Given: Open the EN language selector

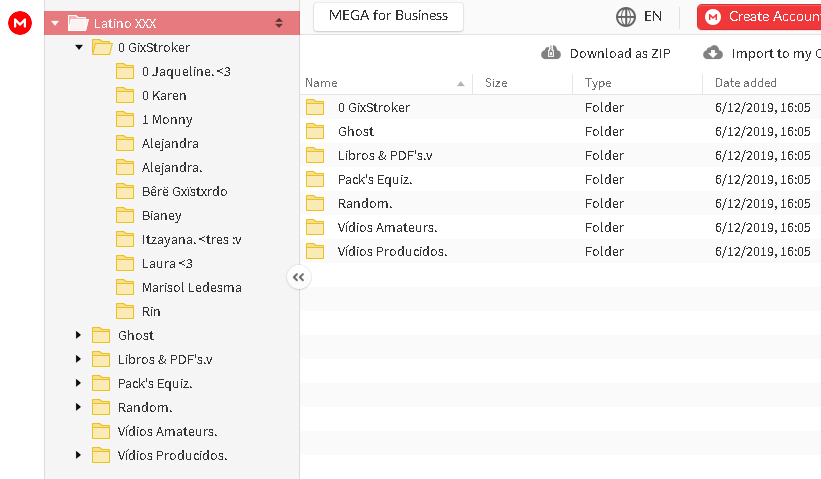Looking at the screenshot, I should tap(653, 17).
